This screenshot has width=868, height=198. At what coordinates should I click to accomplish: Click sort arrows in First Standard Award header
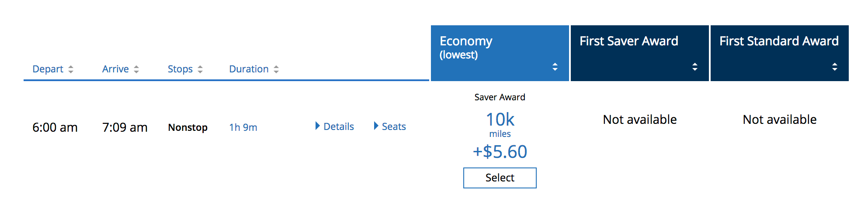(x=835, y=67)
